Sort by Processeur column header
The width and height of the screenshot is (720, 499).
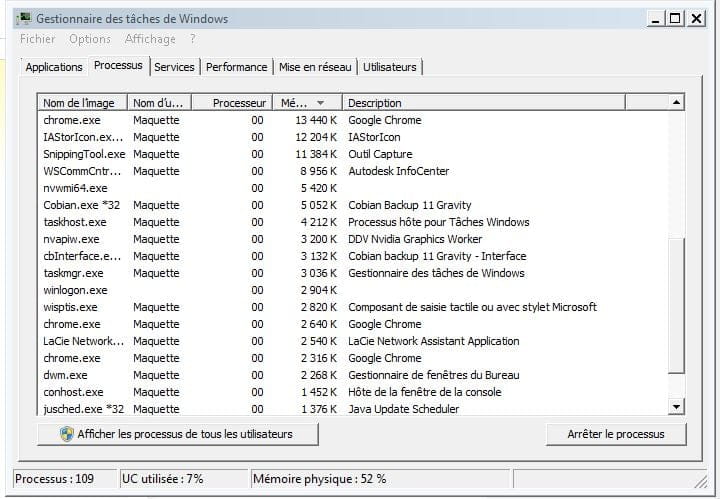232,103
